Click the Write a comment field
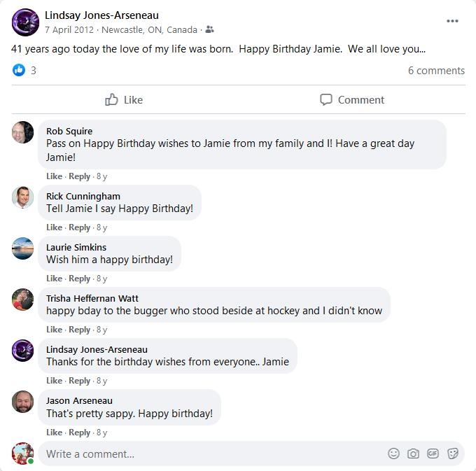The height and width of the screenshot is (471, 476). click(x=210, y=454)
